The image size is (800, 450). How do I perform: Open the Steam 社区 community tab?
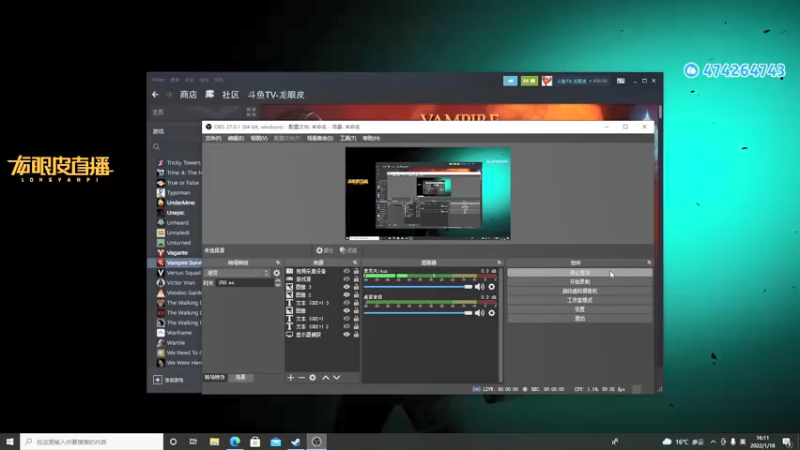(231, 94)
